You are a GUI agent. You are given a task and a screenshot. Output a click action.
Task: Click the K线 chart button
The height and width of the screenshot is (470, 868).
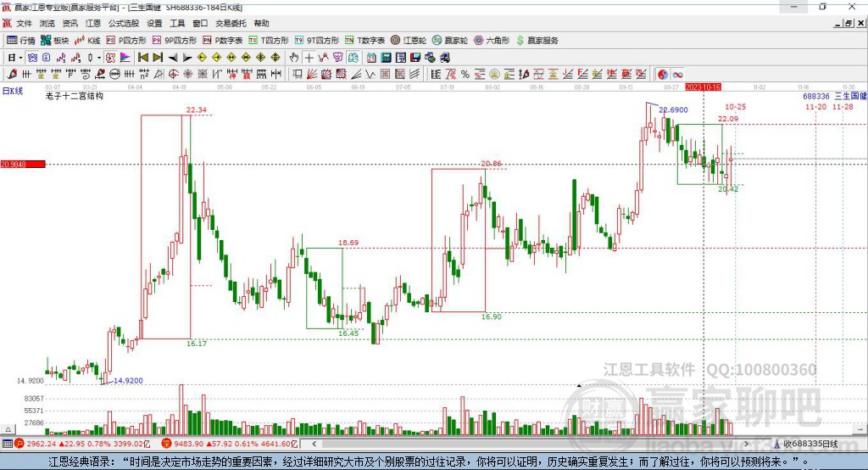coord(87,41)
